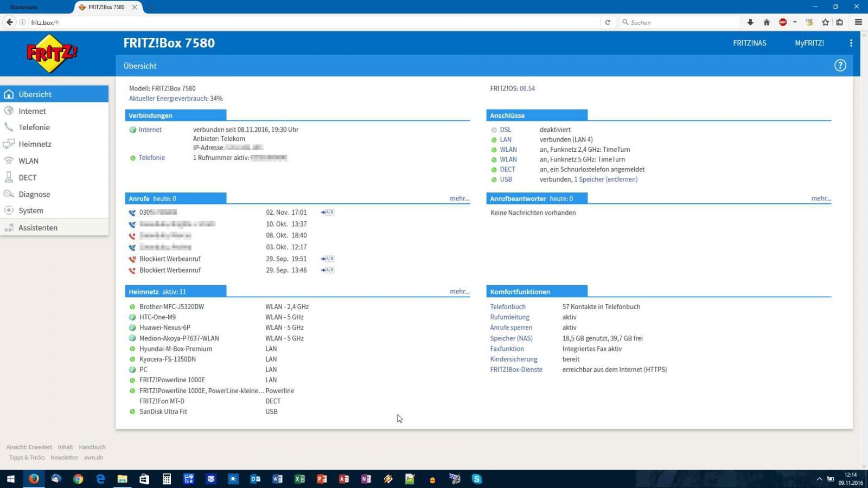868x488 pixels.
Task: Click the fritz.box address bar
Action: pos(315,22)
